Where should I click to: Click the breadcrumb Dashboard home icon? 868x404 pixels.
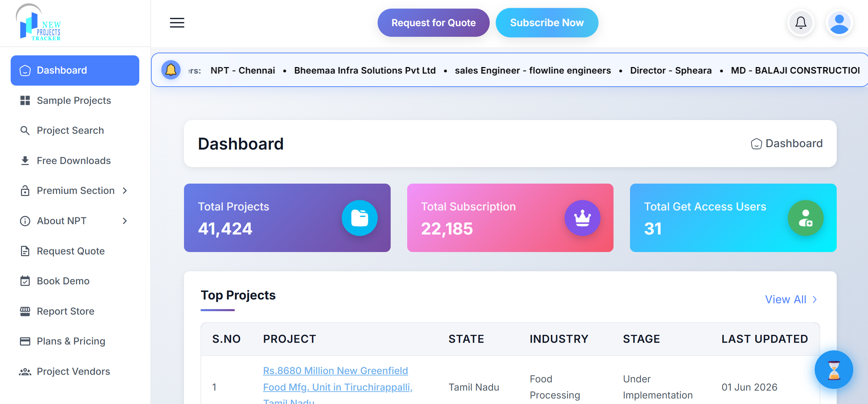[756, 144]
